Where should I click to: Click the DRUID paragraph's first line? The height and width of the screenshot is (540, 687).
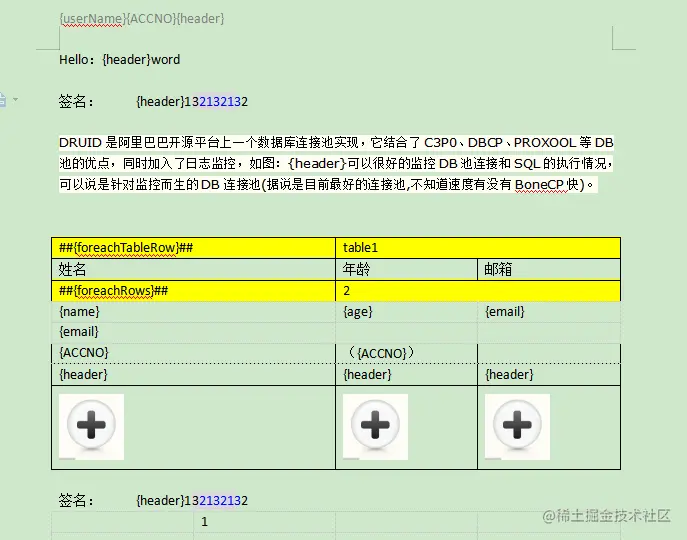(336, 143)
